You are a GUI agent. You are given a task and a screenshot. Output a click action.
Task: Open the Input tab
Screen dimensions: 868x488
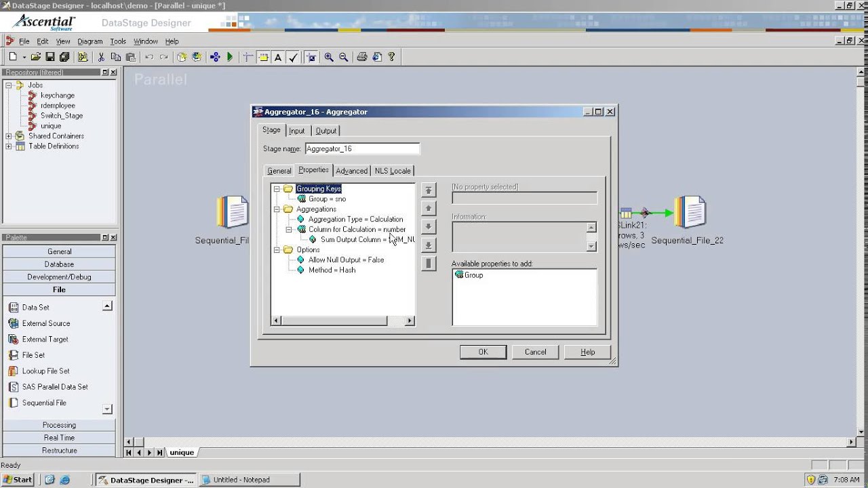tap(297, 131)
